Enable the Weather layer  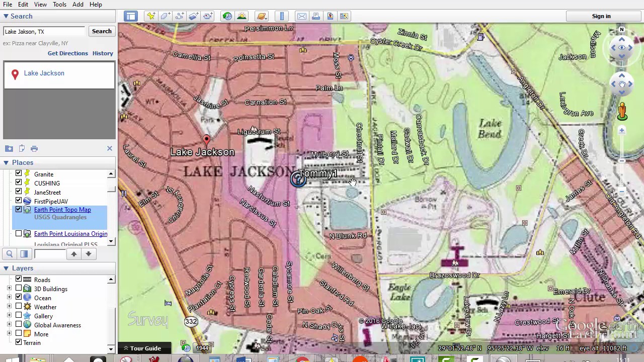click(19, 306)
